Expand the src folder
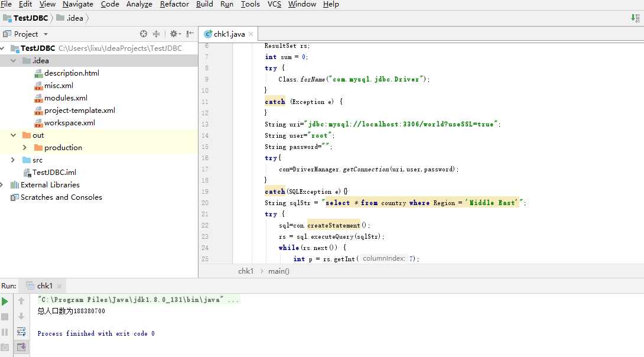 (x=13, y=160)
